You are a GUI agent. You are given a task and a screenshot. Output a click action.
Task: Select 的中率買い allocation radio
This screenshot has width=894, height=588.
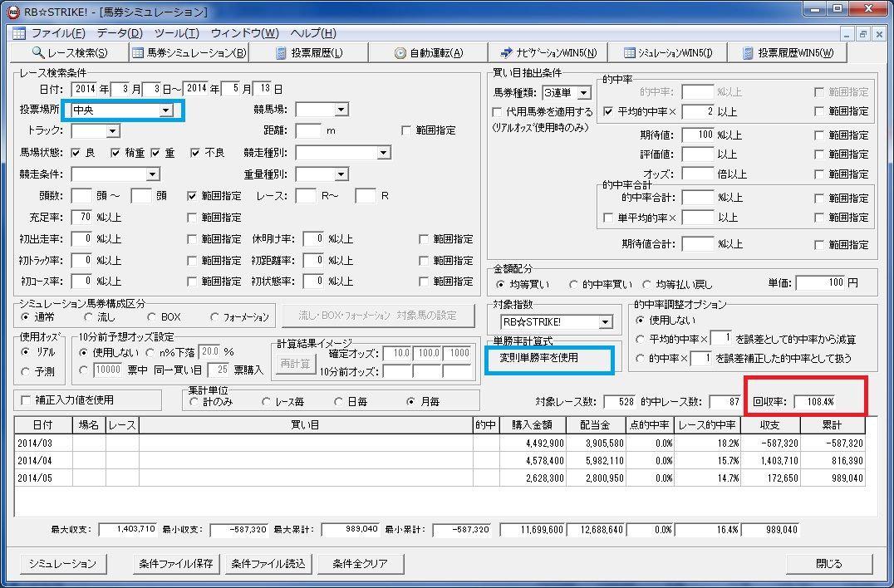(x=573, y=284)
